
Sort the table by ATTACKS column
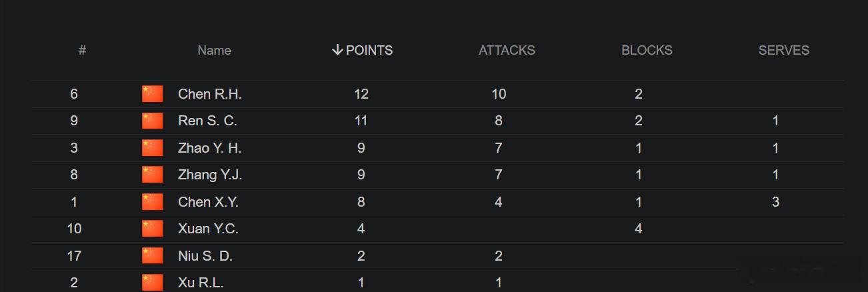(x=507, y=50)
